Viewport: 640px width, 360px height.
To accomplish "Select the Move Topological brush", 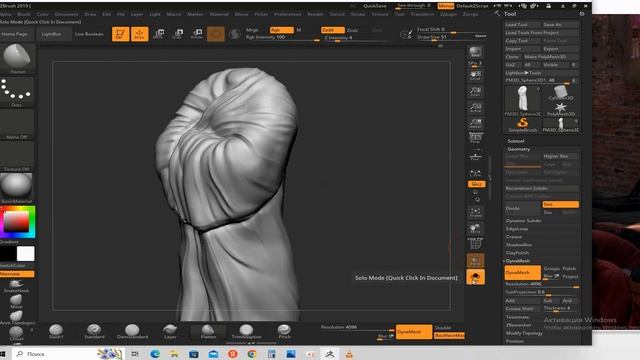I will click(x=16, y=318).
